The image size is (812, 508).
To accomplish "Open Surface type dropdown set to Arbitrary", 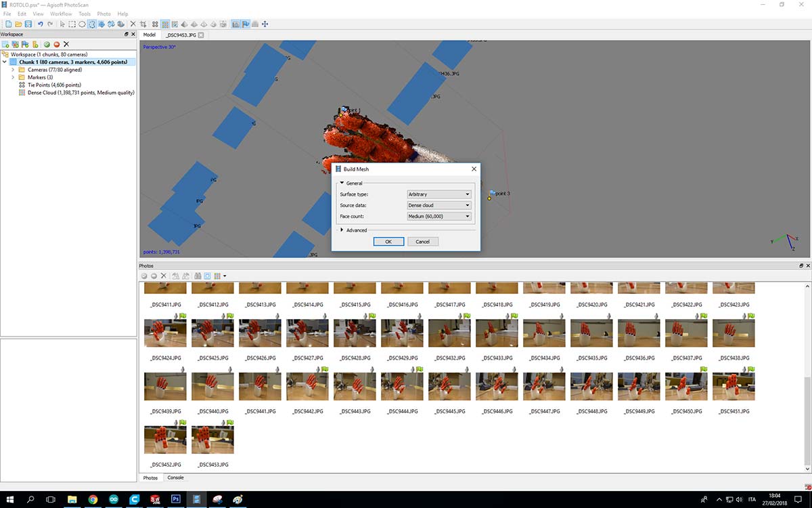I will [x=438, y=194].
